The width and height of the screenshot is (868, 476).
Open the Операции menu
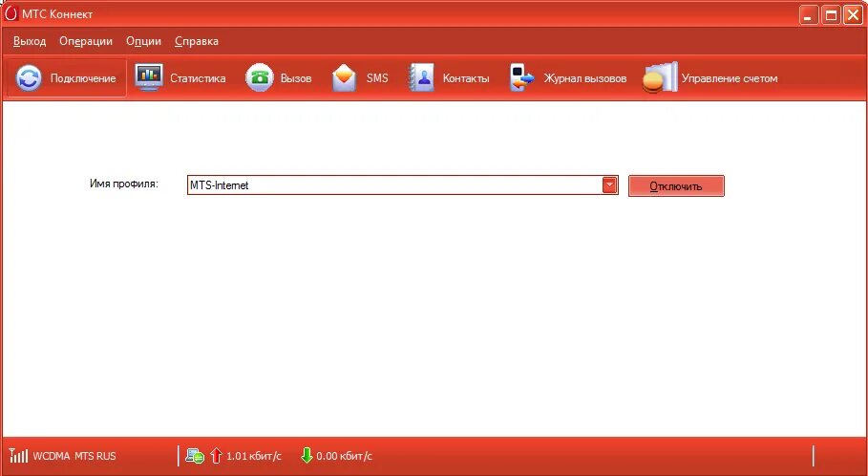click(x=86, y=41)
